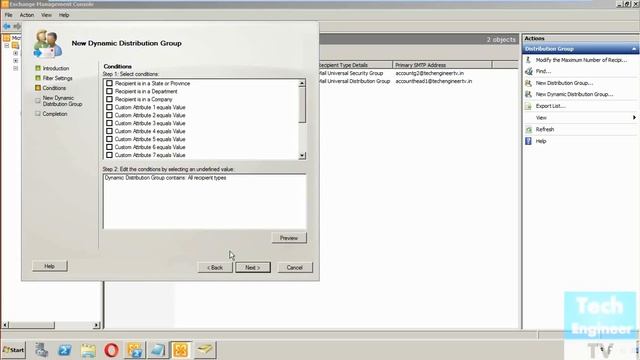Viewport: 640px width, 360px height.
Task: Select Completion step in wizard
Action: coord(55,114)
